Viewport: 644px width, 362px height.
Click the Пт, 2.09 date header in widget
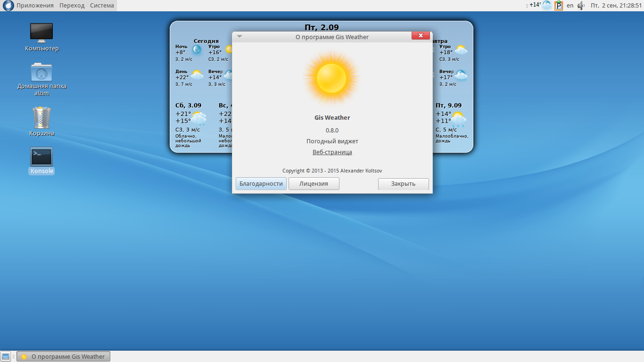pyautogui.click(x=322, y=27)
